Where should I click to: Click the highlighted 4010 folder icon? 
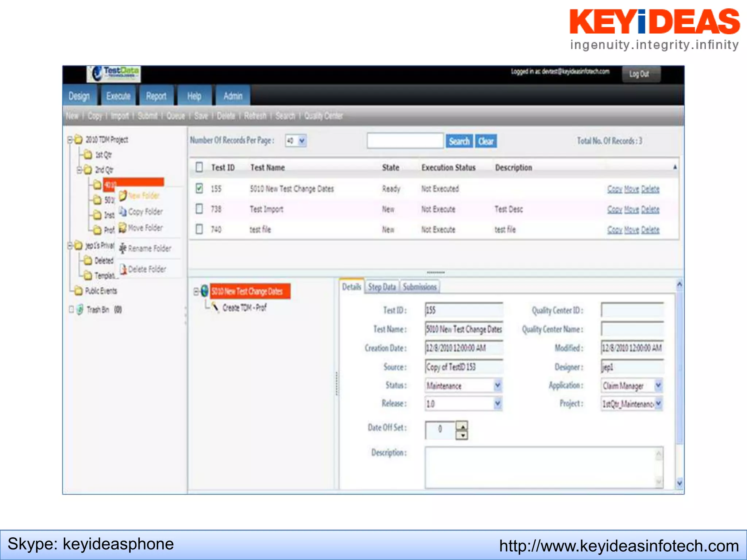[97, 185]
